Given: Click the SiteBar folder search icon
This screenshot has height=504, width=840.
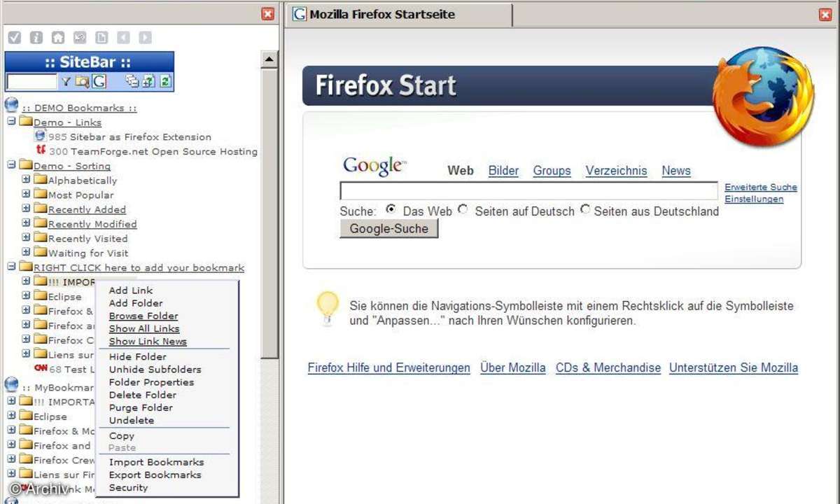Looking at the screenshot, I should (x=83, y=82).
